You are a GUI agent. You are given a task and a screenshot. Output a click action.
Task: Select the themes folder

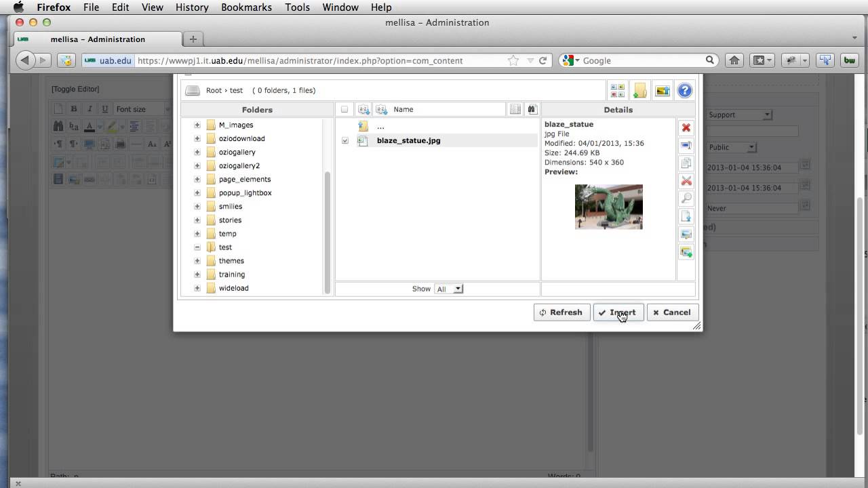pyautogui.click(x=231, y=261)
